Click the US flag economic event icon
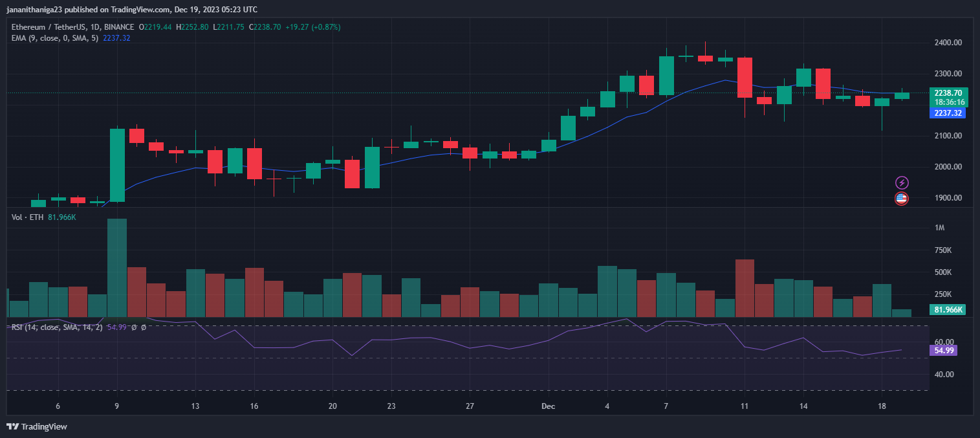The width and height of the screenshot is (980, 438). (x=901, y=199)
